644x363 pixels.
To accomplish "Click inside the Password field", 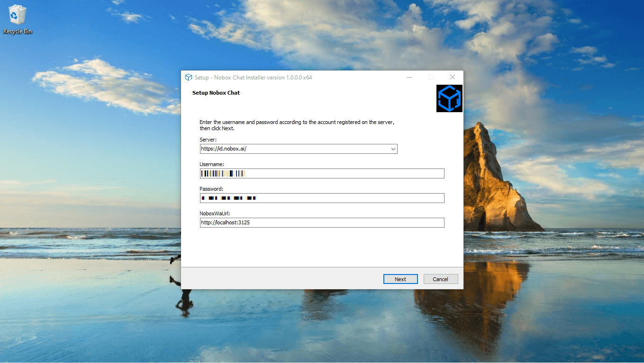I will (x=322, y=198).
